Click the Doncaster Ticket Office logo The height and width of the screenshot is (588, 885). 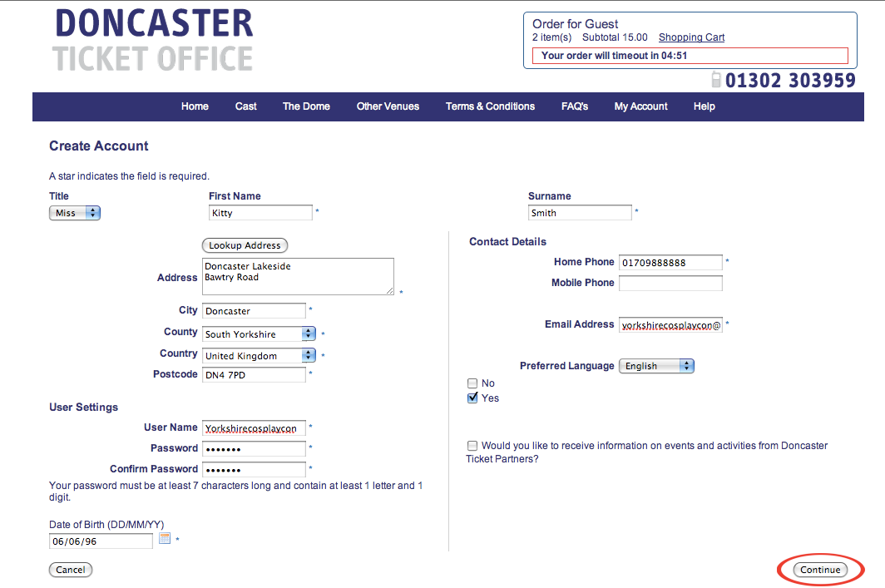click(x=153, y=41)
